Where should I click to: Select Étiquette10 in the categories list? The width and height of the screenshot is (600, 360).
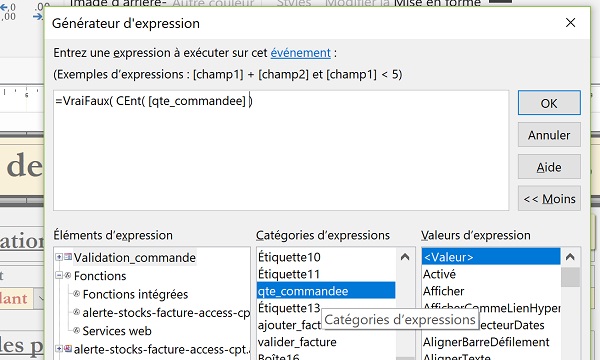289,257
